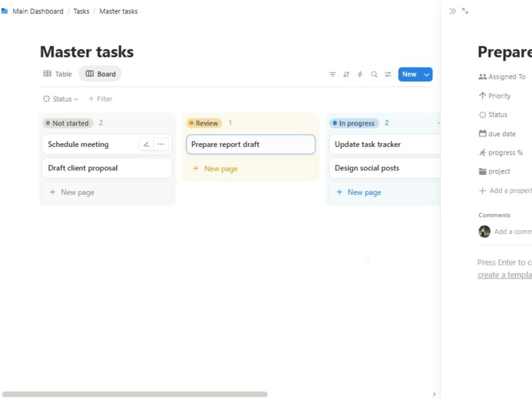This screenshot has width=532, height=399.
Task: Open the Prepare report draft card
Action: (251, 144)
